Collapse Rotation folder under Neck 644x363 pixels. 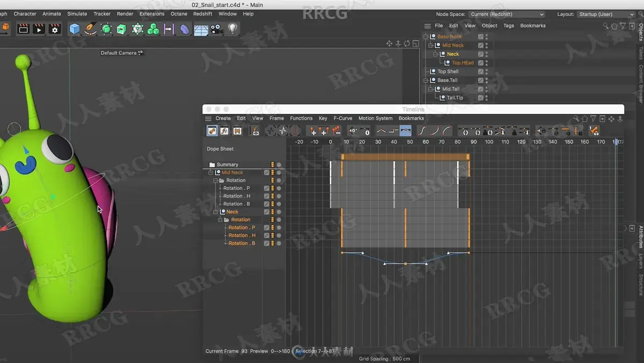(x=220, y=220)
